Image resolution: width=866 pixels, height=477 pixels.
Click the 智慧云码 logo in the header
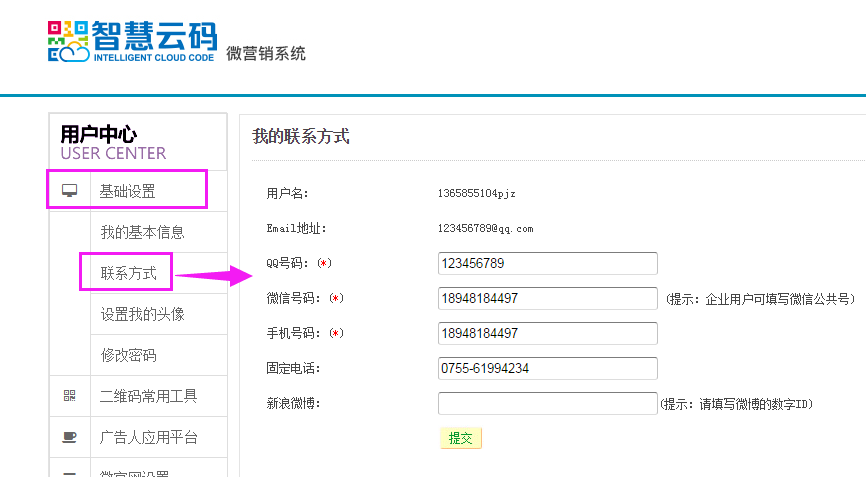coord(132,40)
